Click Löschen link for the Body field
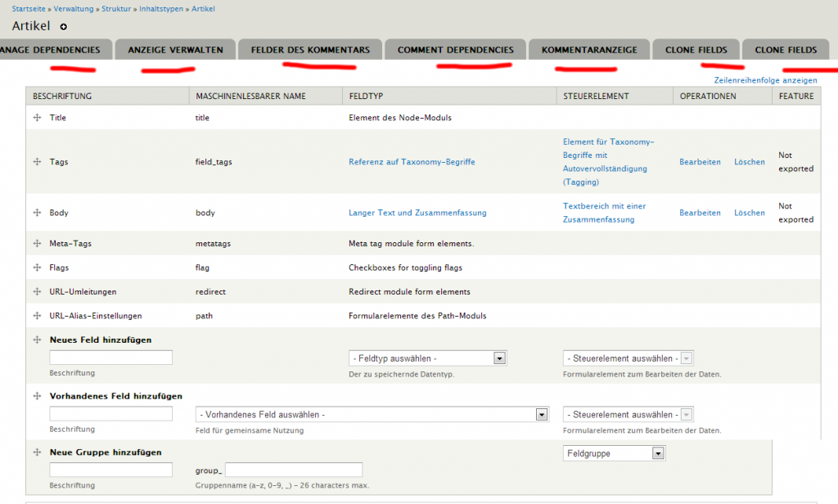 749,213
